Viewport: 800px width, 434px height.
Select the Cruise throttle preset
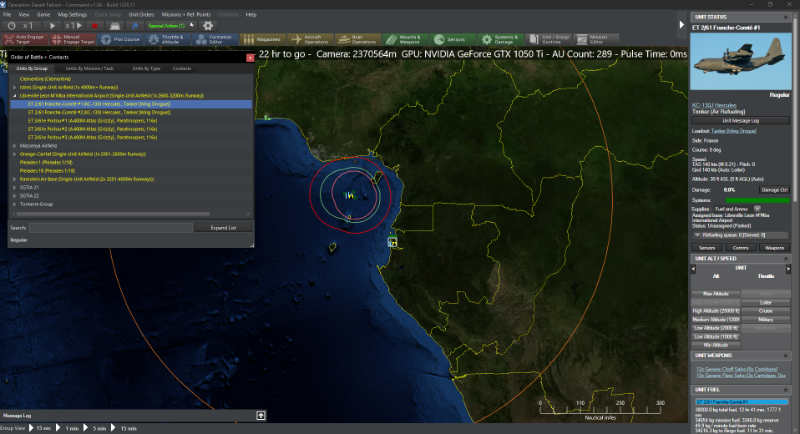point(765,311)
